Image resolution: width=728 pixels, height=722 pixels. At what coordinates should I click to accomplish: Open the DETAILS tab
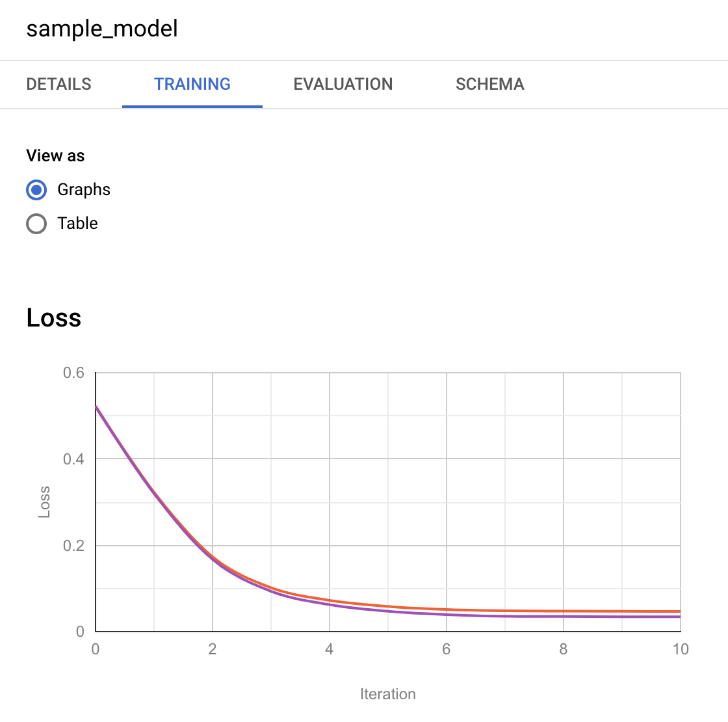tap(58, 84)
